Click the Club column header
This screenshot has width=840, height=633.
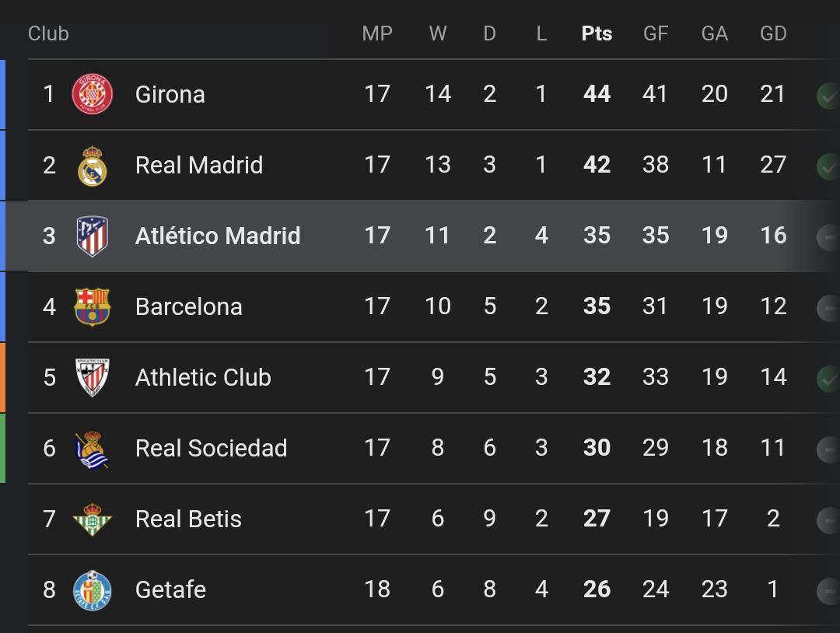(48, 33)
